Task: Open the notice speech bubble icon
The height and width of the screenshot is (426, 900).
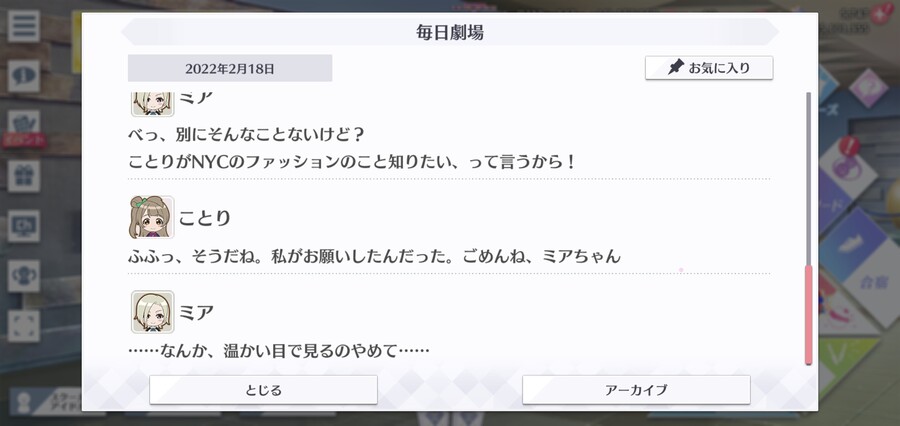Action: [x=24, y=76]
